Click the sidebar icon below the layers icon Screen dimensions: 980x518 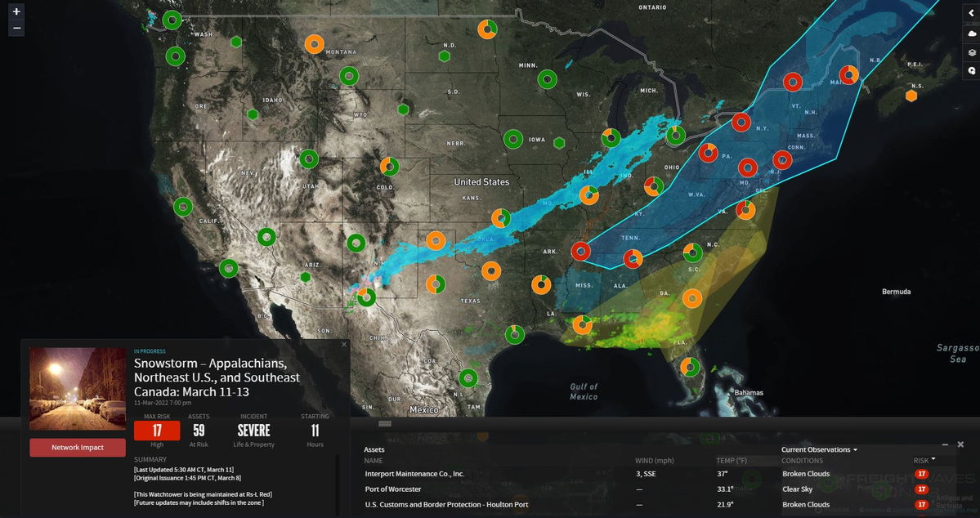click(971, 71)
